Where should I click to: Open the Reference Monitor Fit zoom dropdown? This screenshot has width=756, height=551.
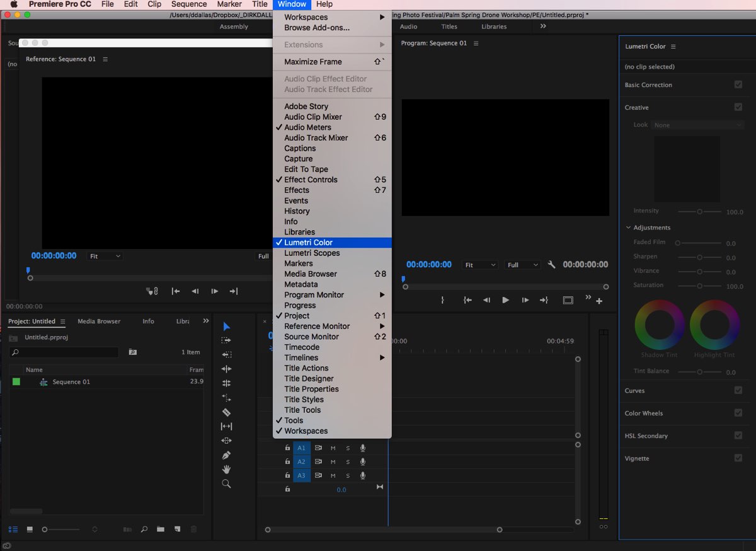pos(105,256)
